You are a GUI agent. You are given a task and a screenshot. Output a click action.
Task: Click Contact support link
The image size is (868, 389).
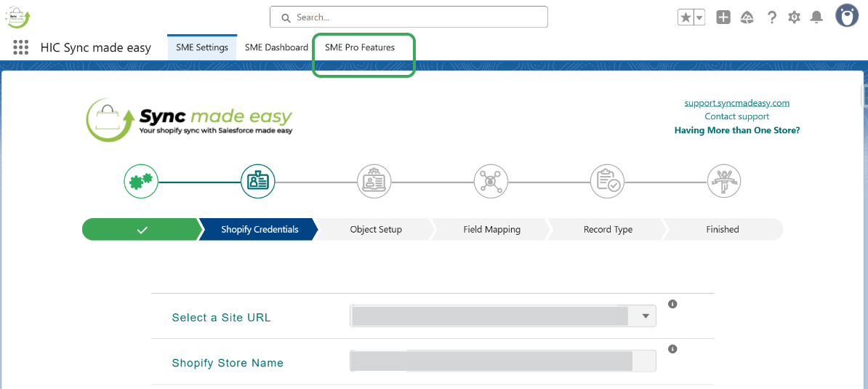(737, 117)
